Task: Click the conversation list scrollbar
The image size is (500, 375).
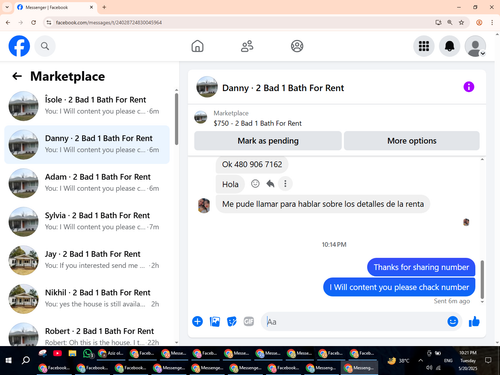Action: pos(176,119)
